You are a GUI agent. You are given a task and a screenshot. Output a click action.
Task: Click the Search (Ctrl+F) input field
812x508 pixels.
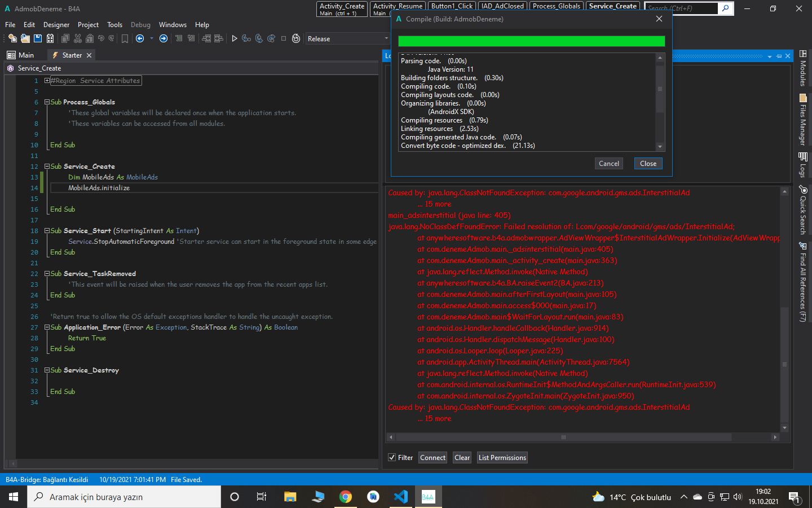(x=682, y=8)
